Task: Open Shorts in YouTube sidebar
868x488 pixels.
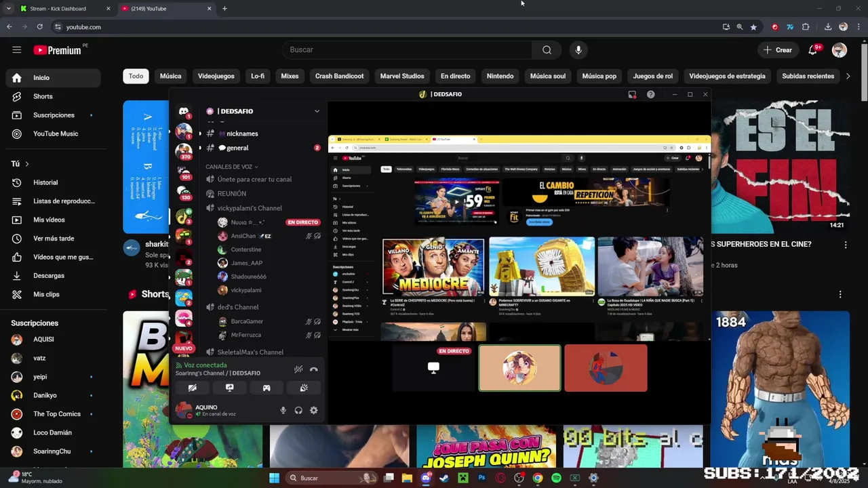Action: [x=53, y=96]
